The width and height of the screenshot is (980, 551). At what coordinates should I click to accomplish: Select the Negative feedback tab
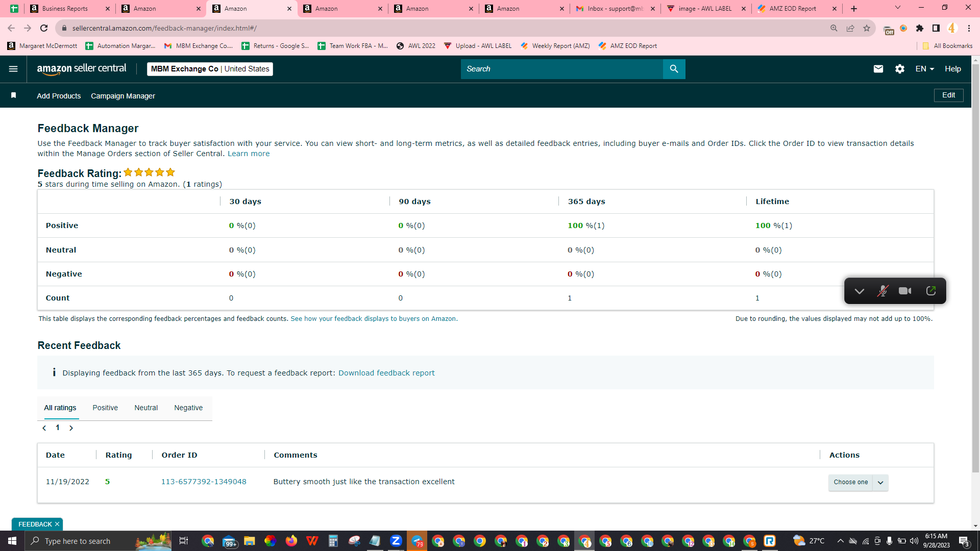pos(188,408)
